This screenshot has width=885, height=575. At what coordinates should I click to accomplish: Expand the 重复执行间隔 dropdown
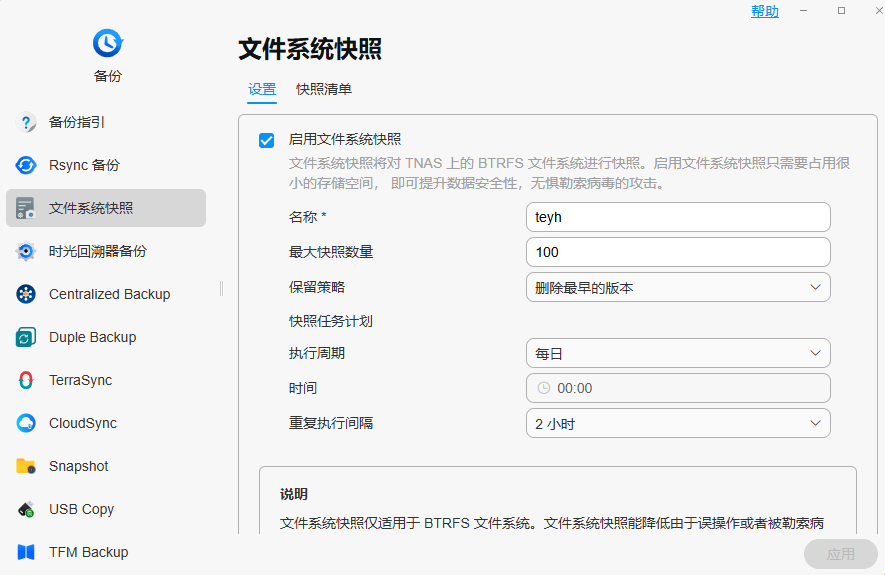[678, 424]
